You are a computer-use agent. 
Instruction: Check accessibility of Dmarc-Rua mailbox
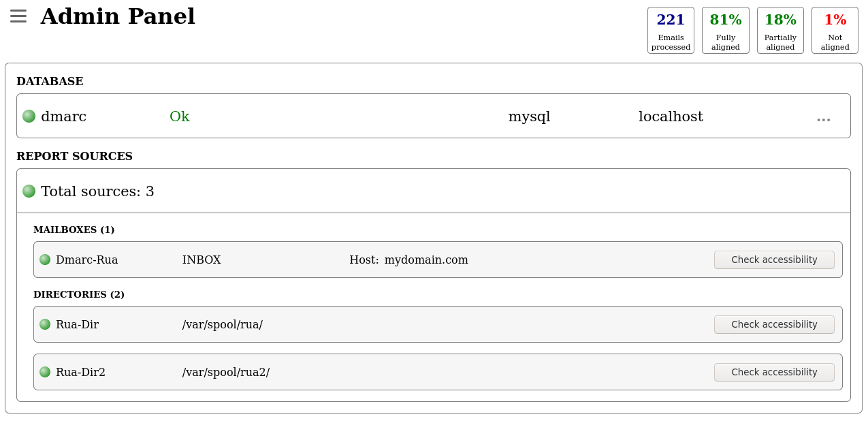pos(774,260)
